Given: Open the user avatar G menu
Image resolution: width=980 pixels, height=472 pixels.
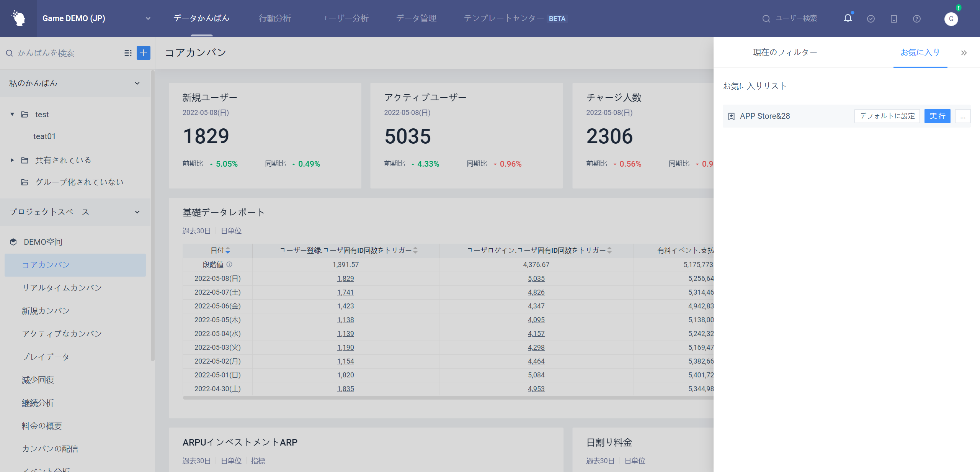Looking at the screenshot, I should coord(951,19).
